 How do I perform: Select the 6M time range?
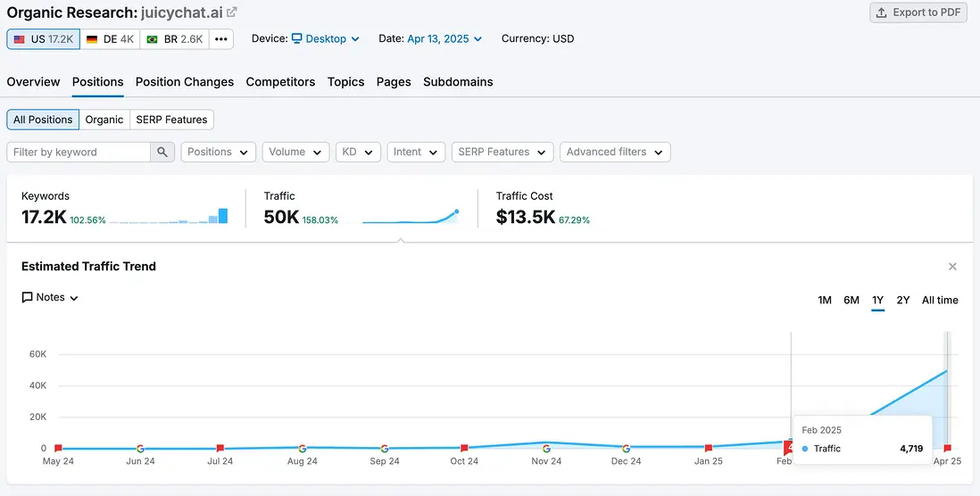click(x=851, y=301)
